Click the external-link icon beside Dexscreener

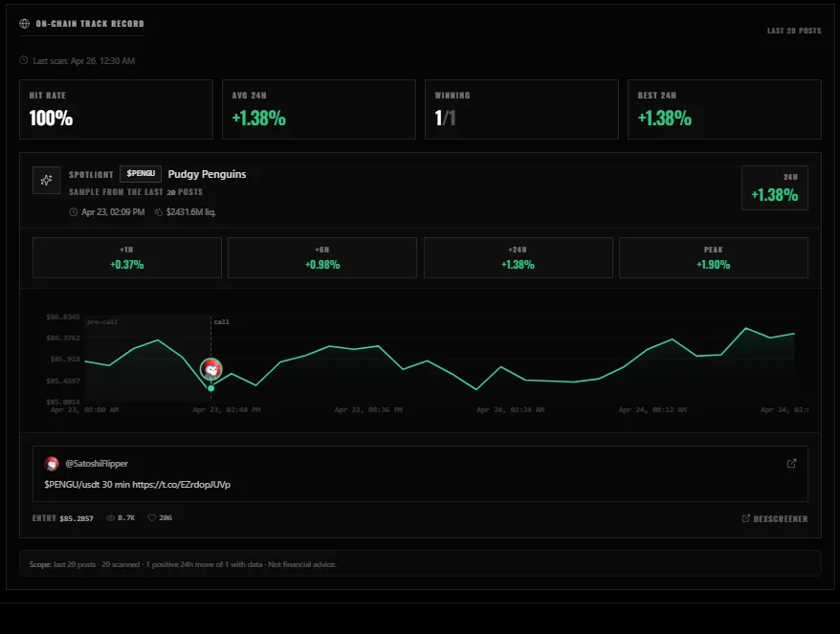[745, 518]
